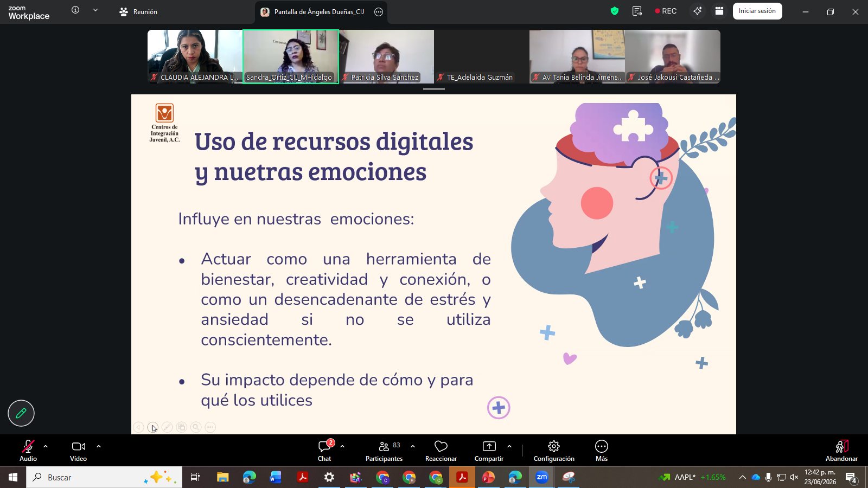Expand the chevron next to Participantes
This screenshot has height=488, width=868.
coord(413,446)
